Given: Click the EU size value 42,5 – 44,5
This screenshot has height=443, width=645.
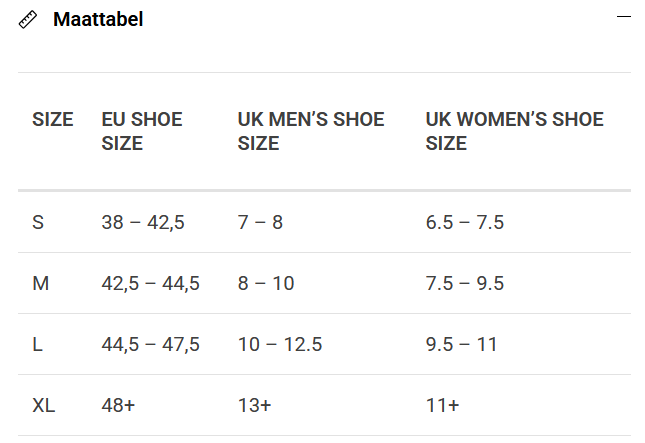Looking at the screenshot, I should [151, 283].
